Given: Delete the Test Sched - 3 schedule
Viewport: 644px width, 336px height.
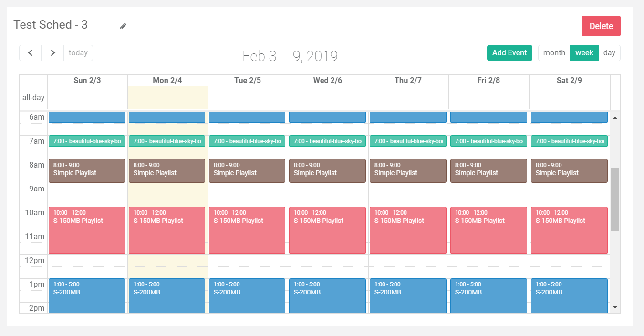Looking at the screenshot, I should click(x=601, y=26).
